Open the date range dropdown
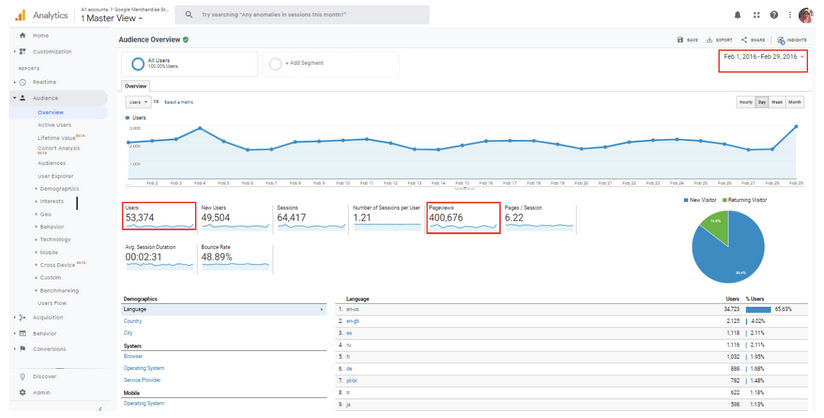This screenshot has width=824, height=418. pyautogui.click(x=764, y=57)
